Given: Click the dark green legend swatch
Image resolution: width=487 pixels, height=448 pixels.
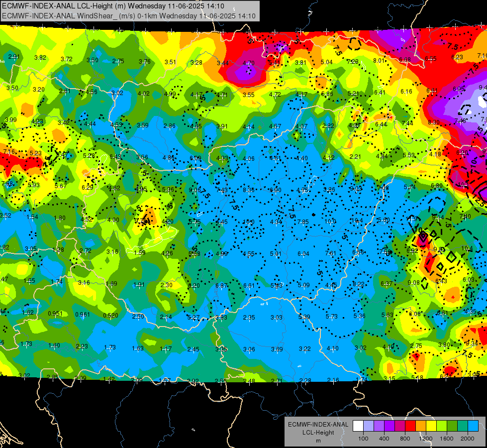Looking at the screenshot, I should (x=452, y=426).
